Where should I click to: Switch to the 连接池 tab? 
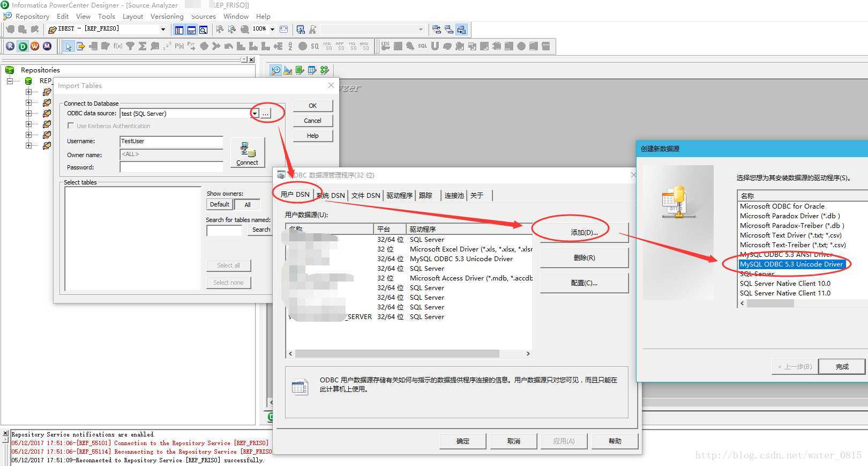tap(454, 195)
